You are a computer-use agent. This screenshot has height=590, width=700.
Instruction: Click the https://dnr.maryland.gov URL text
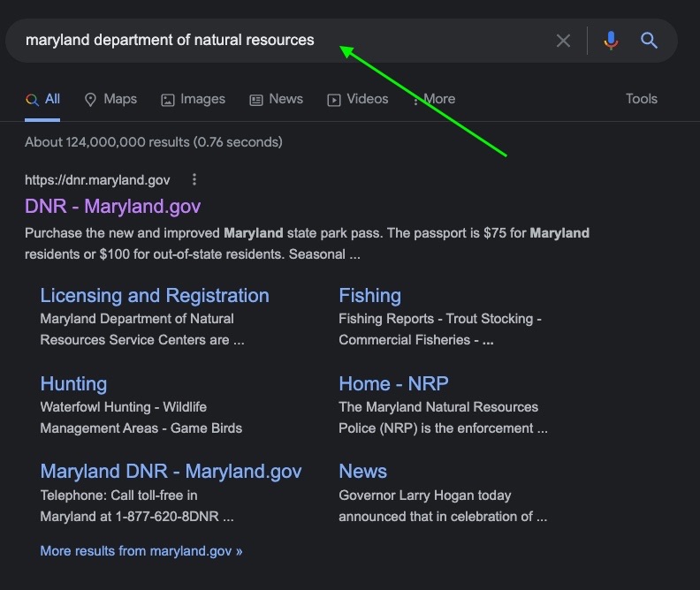[97, 179]
